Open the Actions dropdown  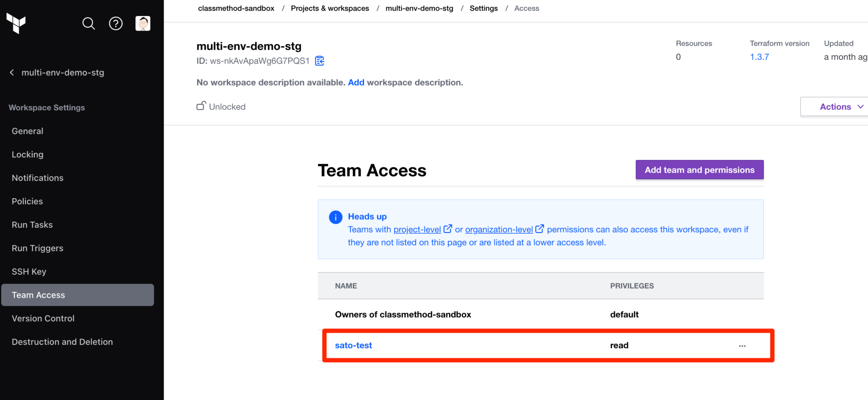841,106
